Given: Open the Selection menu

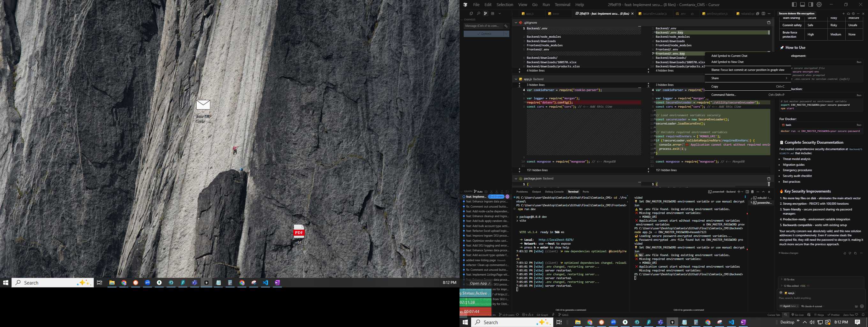Looking at the screenshot, I should 505,5.
